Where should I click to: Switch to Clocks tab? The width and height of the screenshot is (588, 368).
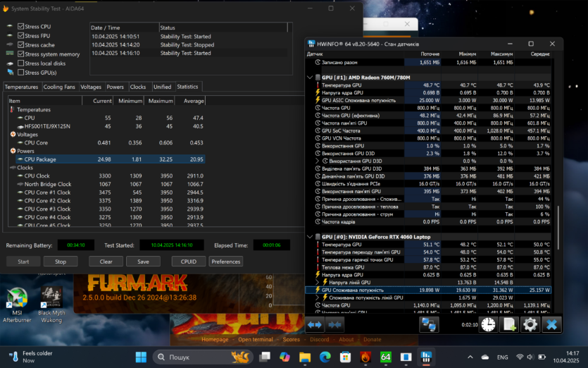tap(138, 87)
